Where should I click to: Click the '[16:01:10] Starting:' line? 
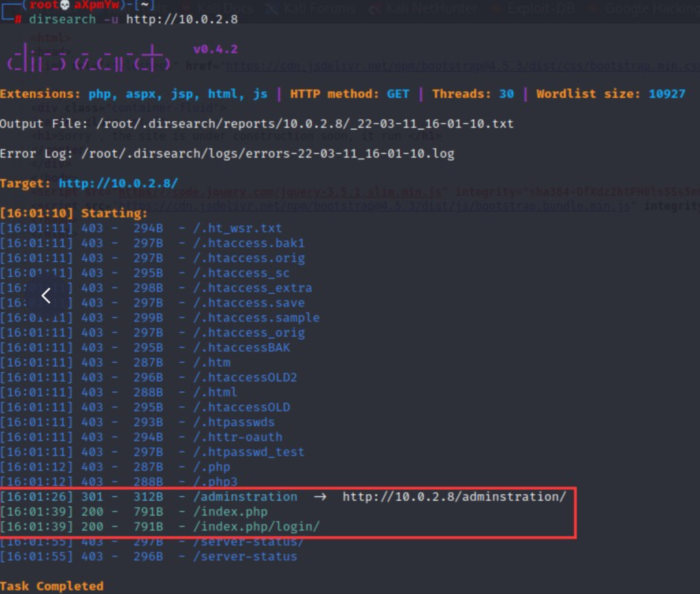[74, 213]
